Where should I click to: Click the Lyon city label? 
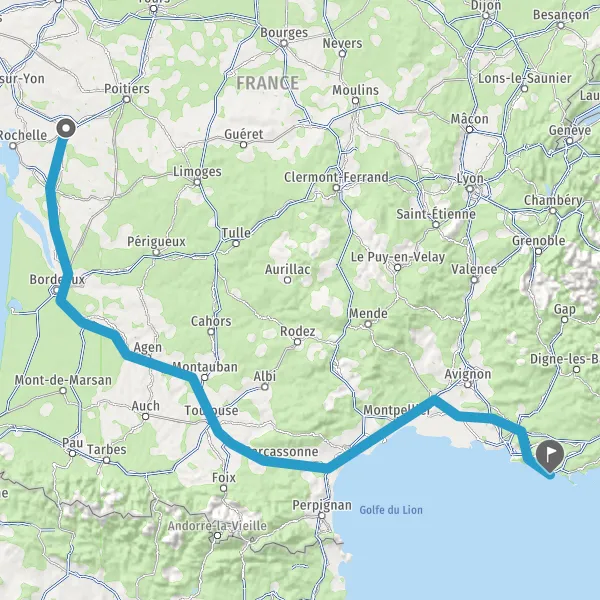(x=470, y=179)
